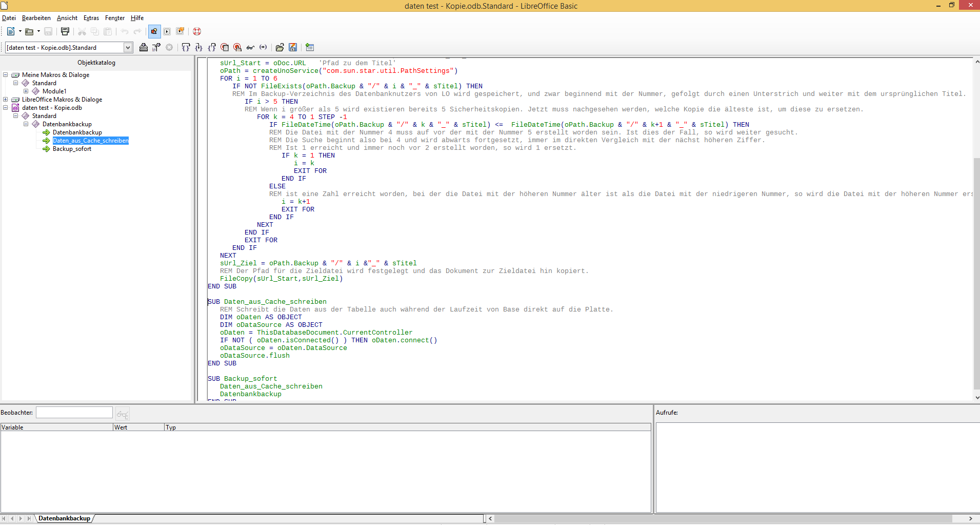Click the Cut scissors icon
Image resolution: width=980 pixels, height=525 pixels.
82,31
